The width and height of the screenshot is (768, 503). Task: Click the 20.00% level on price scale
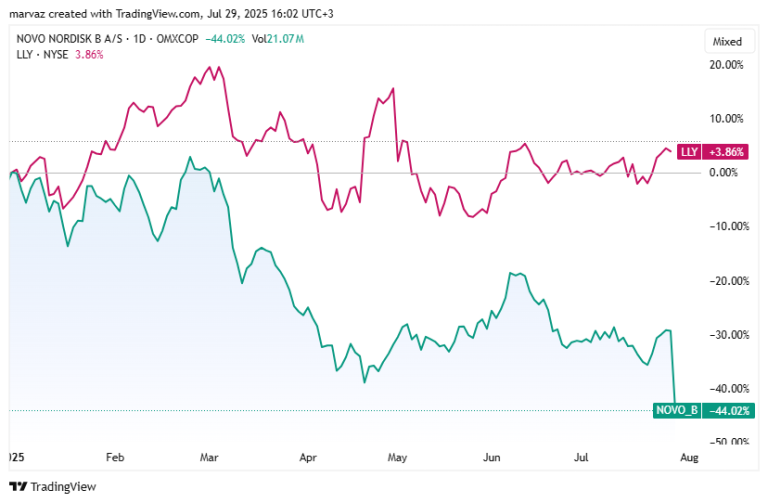(726, 65)
